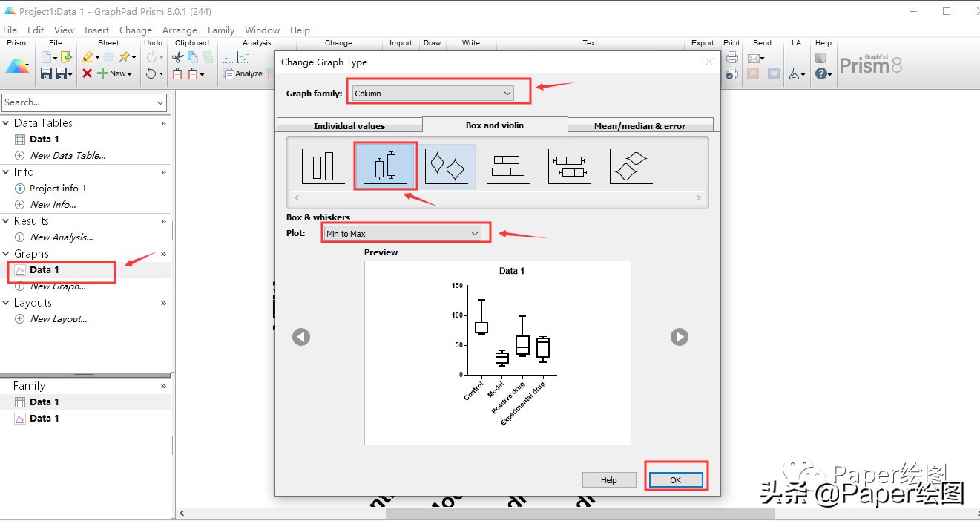Viewport: 980px width, 521px height.
Task: Click the pushpin sheet icon
Action: click(x=124, y=58)
